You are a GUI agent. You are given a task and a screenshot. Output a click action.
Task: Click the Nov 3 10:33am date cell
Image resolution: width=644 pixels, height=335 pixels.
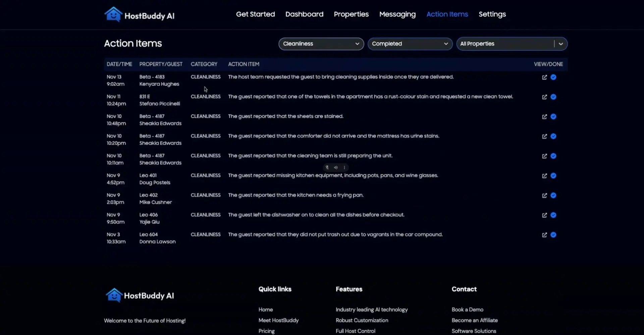pos(116,238)
